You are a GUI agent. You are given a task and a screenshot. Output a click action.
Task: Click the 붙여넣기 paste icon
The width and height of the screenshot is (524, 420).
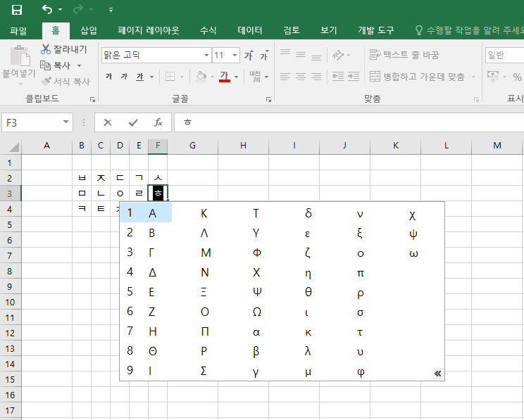pos(20,56)
